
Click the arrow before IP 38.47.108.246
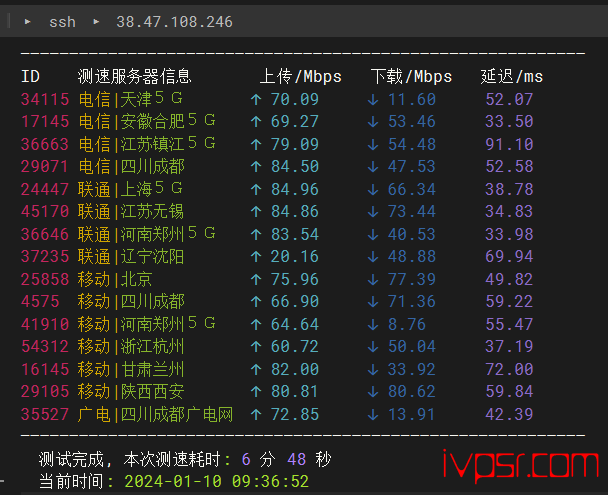(97, 21)
